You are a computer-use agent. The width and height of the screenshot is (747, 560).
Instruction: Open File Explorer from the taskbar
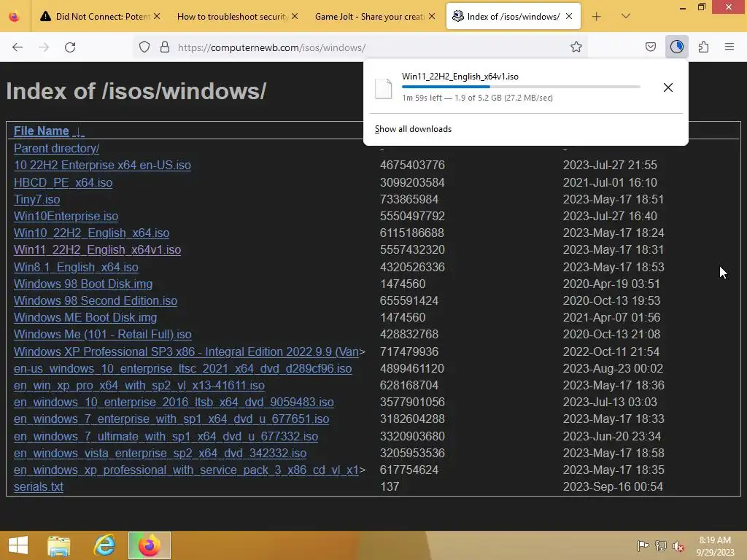click(59, 545)
